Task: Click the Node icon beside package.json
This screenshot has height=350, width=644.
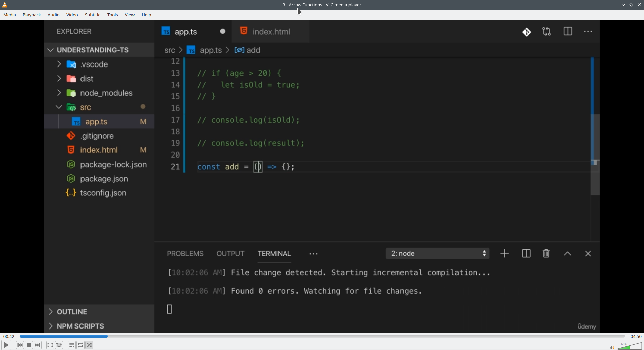Action: 71,179
